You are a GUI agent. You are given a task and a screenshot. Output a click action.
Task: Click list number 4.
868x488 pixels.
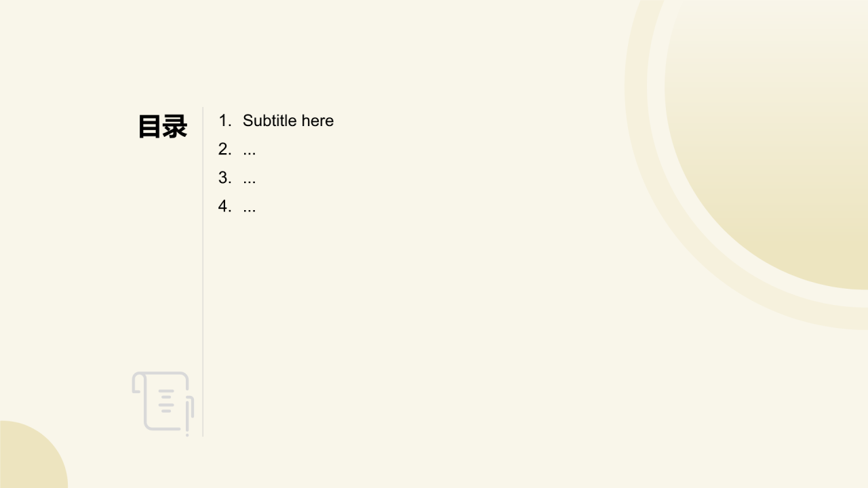(224, 206)
